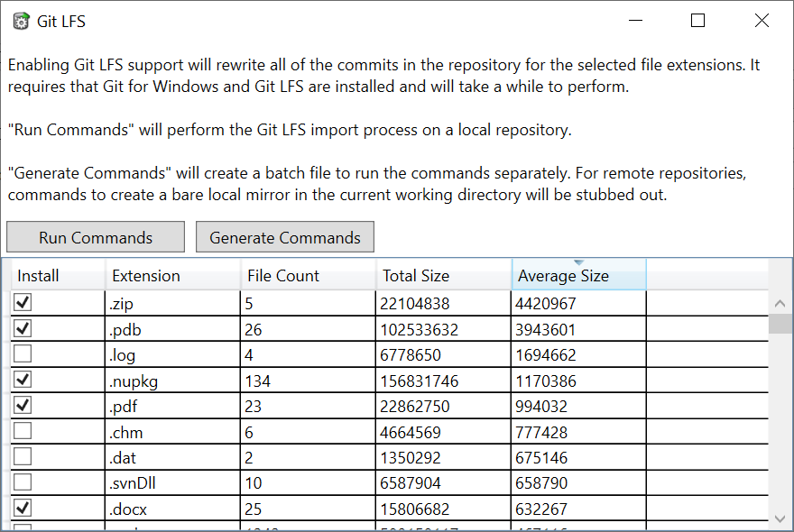Deselect the .pdf extension checkbox
This screenshot has width=794, height=532.
coord(23,405)
